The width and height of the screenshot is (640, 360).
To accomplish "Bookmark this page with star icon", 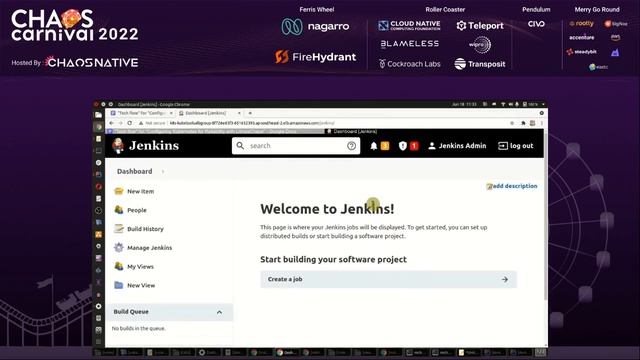I will click(512, 123).
